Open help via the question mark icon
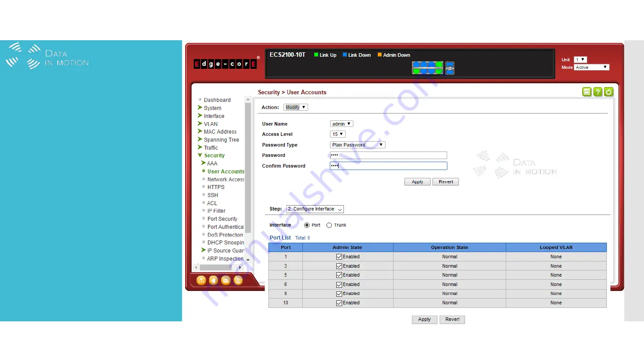The width and height of the screenshot is (644, 362). coord(598,92)
